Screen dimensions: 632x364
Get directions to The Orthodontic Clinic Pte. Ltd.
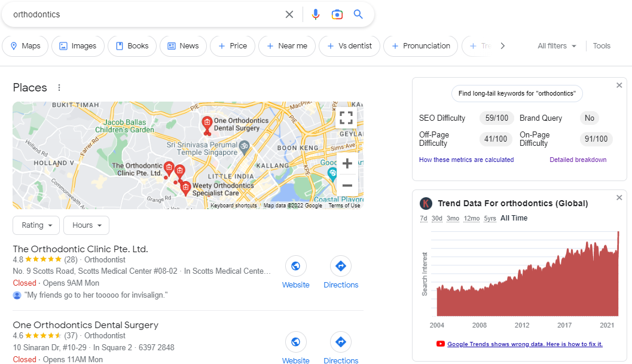click(x=341, y=273)
